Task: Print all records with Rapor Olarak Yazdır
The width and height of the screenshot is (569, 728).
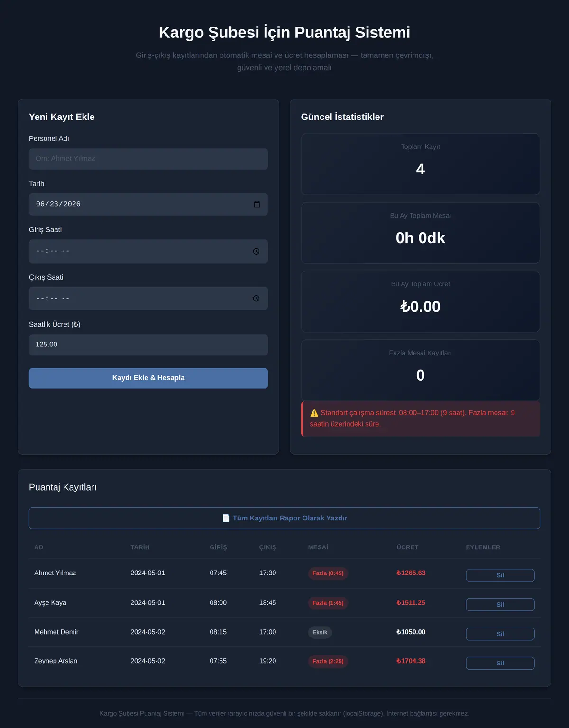Action: [284, 518]
